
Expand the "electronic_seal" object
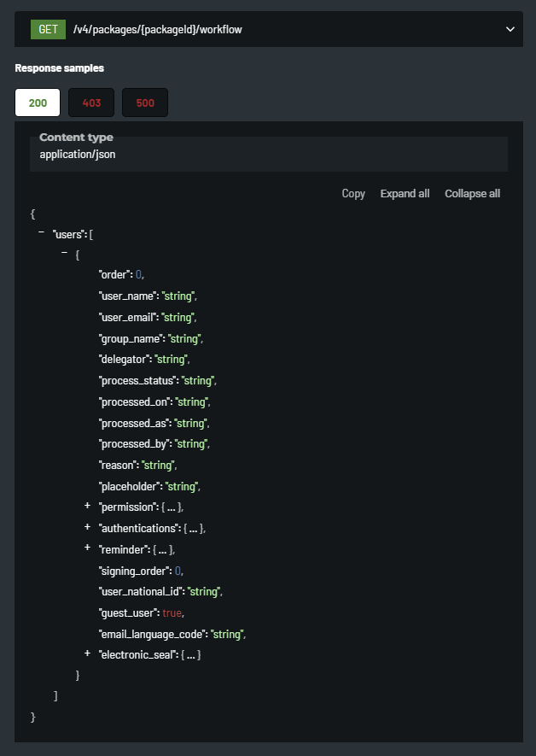pos(87,653)
